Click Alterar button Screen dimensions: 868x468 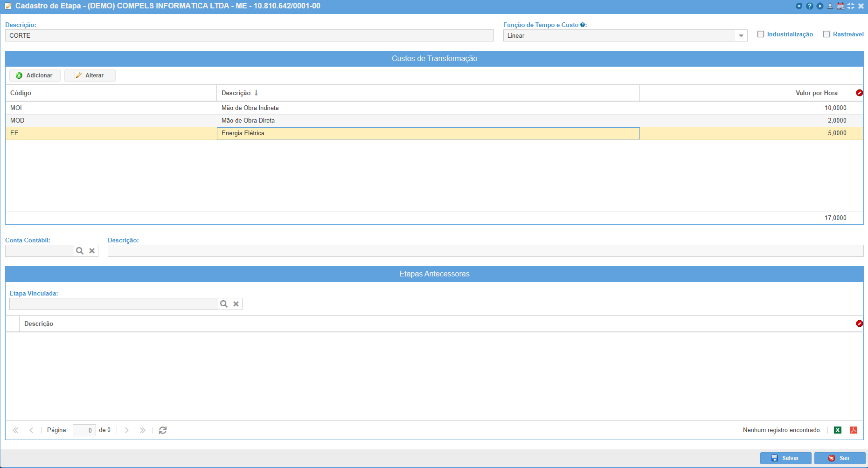coord(90,76)
